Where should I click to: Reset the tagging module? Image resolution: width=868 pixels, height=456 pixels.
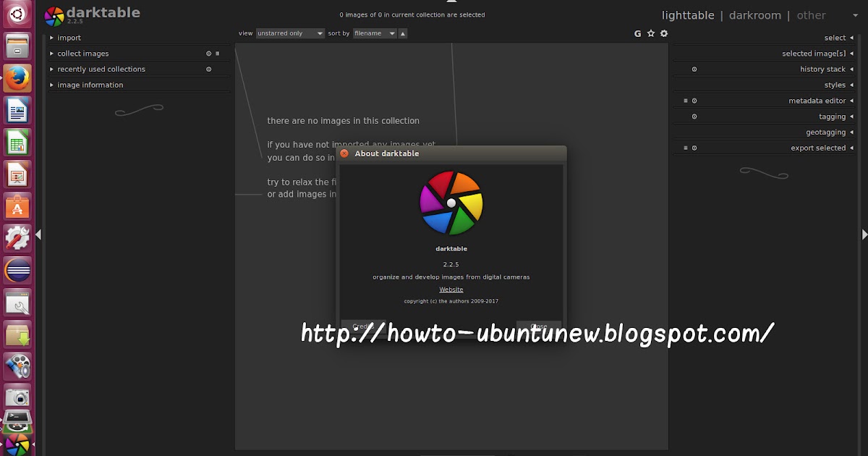(x=694, y=117)
